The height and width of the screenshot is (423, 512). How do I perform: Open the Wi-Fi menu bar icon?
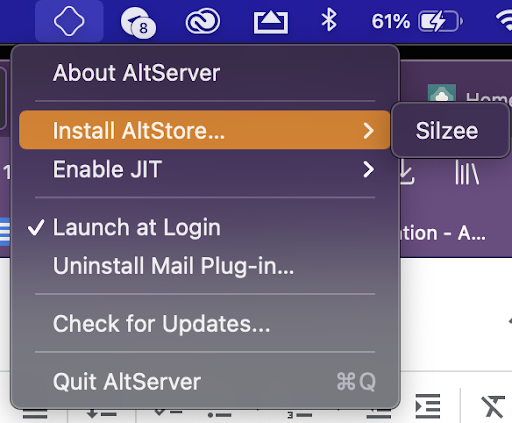point(504,21)
